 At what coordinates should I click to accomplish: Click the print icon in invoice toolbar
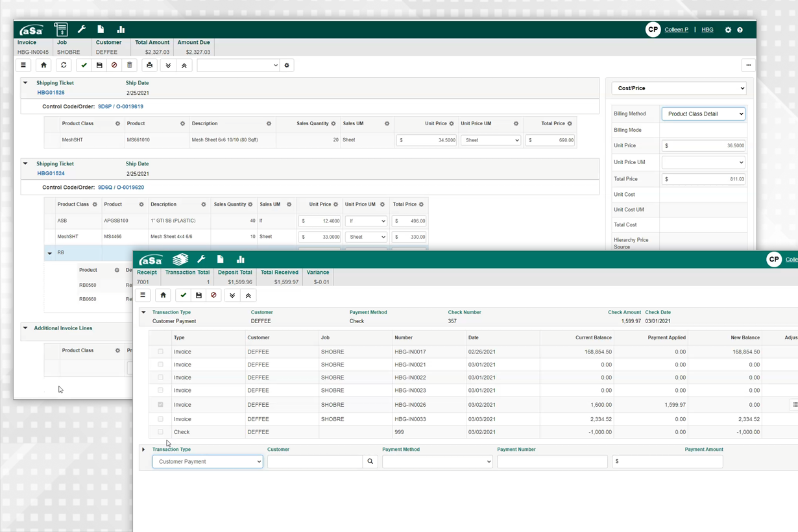pos(149,66)
